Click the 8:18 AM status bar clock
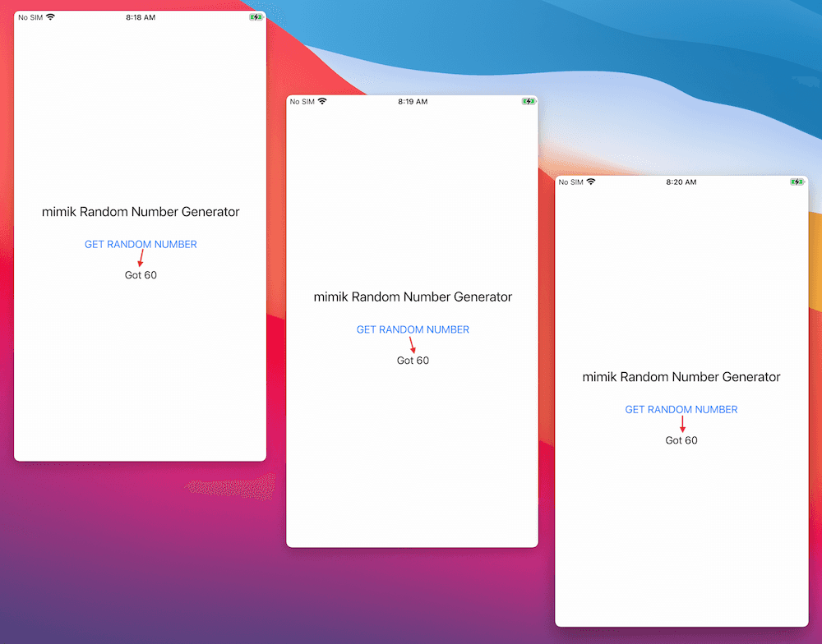The width and height of the screenshot is (822, 644). point(141,16)
